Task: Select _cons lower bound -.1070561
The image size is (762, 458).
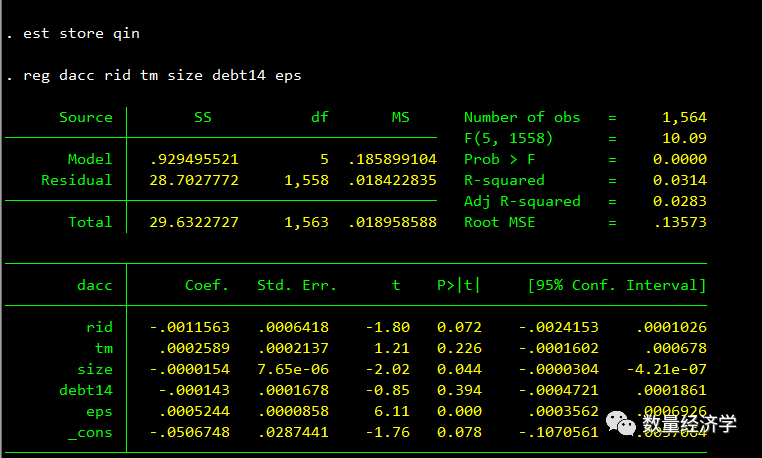Action: (559, 433)
